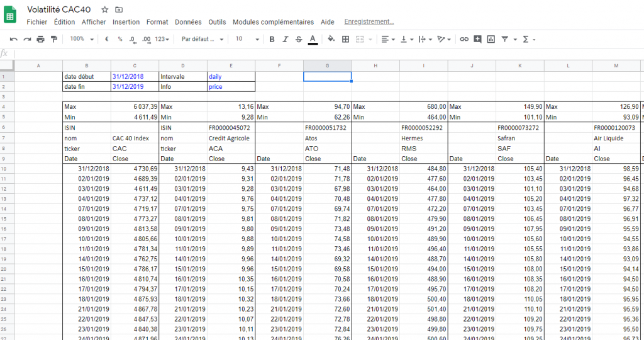Open the Aide menu

pos(327,22)
